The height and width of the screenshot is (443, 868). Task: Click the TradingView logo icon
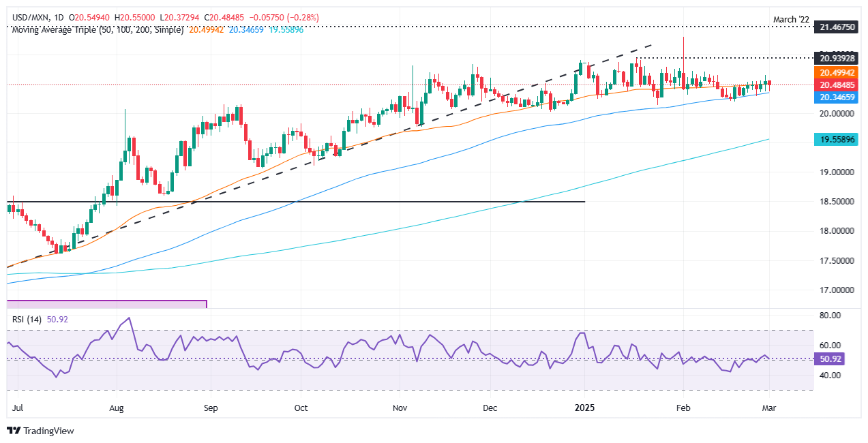point(14,431)
